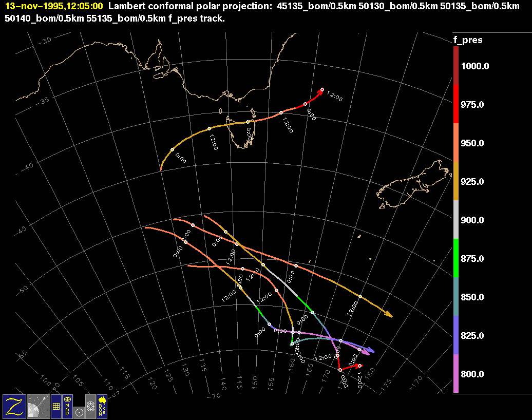Select the yellow grid icon
Image resolution: width=532 pixels, height=420 pixels.
click(55, 406)
